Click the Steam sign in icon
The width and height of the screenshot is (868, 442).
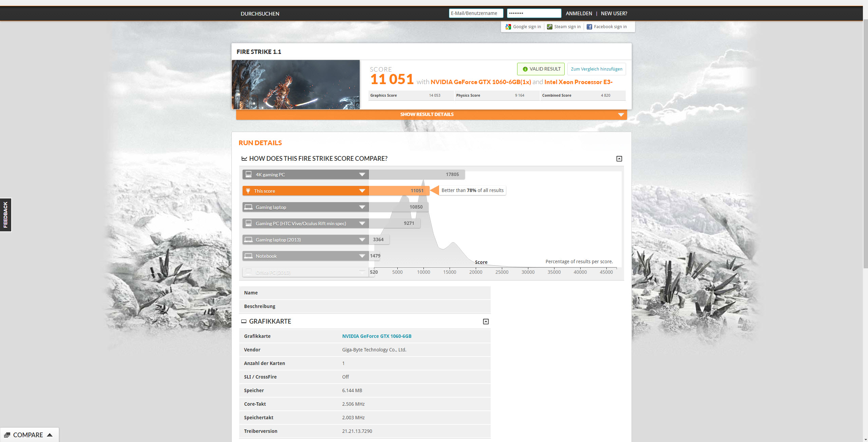pyautogui.click(x=549, y=27)
